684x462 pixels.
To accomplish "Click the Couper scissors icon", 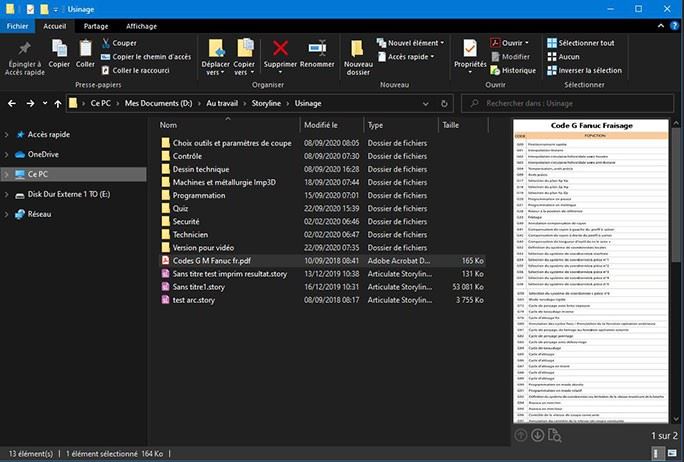I will pyautogui.click(x=105, y=43).
